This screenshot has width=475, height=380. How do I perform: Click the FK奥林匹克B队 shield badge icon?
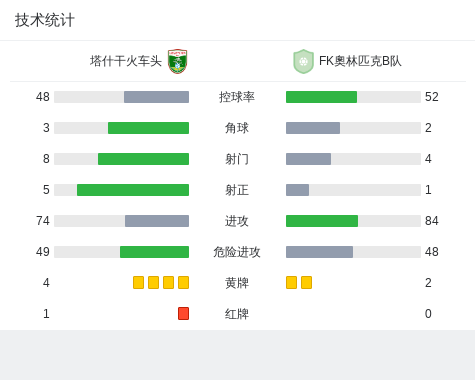coord(303,61)
